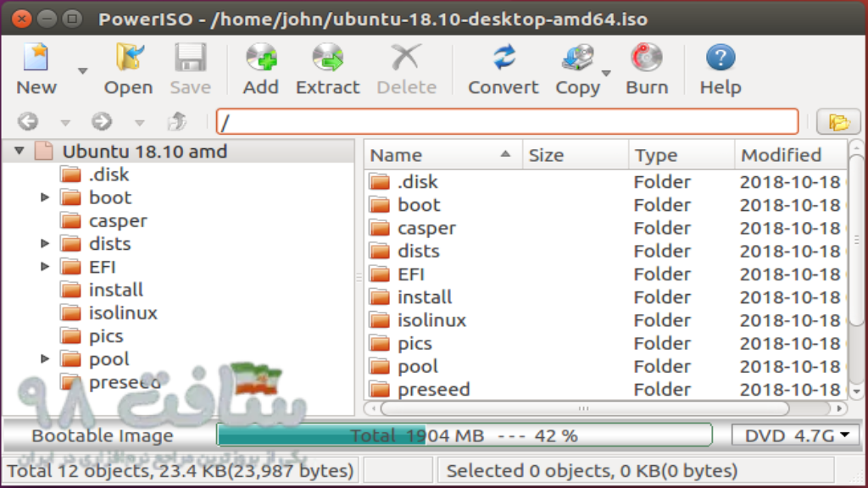Click Selected 0 objects status text

pyautogui.click(x=592, y=471)
